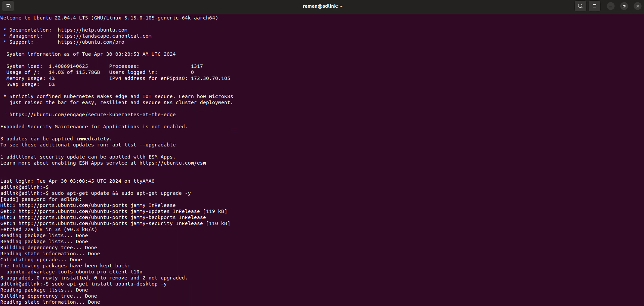
Task: Click the Welcome to Ubuntu 22.04.4 line
Action: [x=109, y=18]
